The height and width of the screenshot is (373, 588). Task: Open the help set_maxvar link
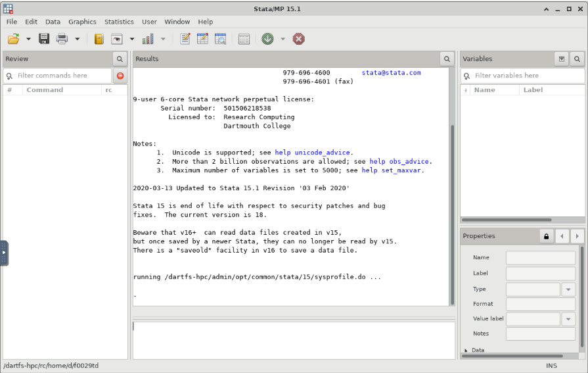pos(391,170)
